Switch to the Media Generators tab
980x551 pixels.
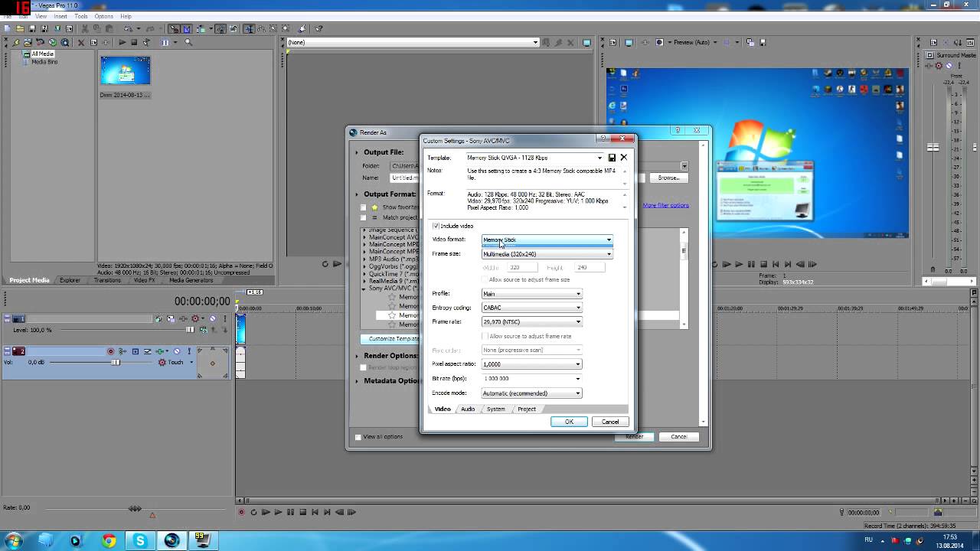click(x=191, y=280)
